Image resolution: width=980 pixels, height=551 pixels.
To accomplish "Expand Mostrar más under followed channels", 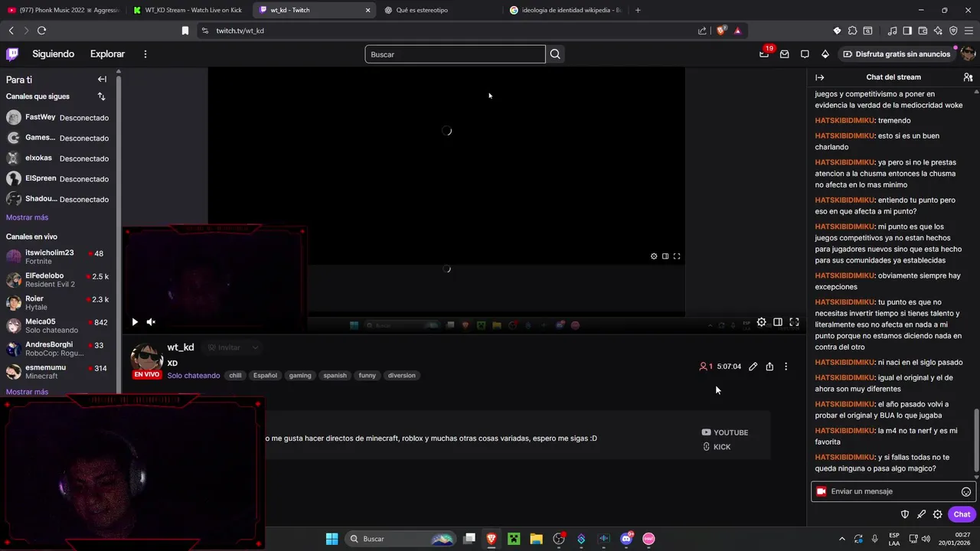I will pos(27,217).
